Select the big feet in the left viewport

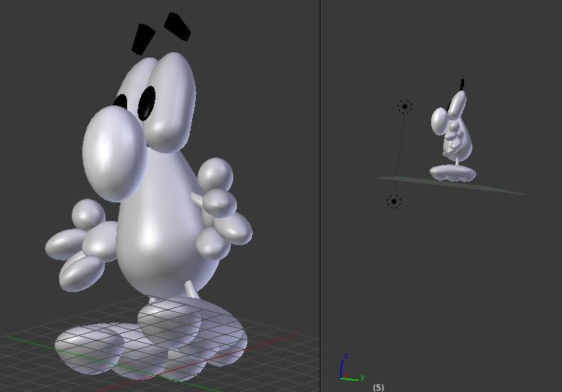point(149,340)
